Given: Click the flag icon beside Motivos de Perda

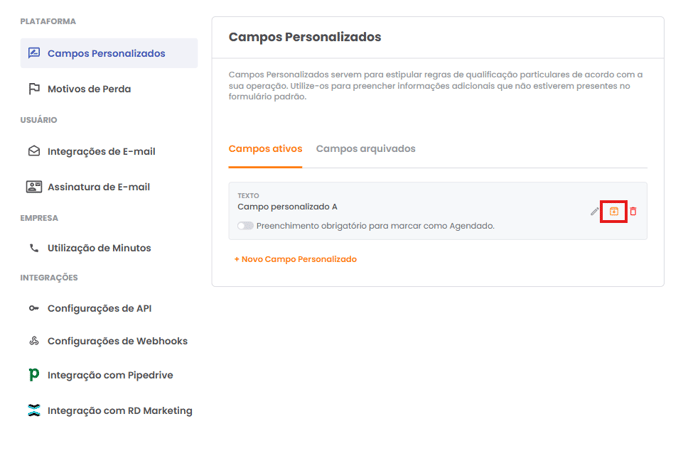Looking at the screenshot, I should coord(34,89).
